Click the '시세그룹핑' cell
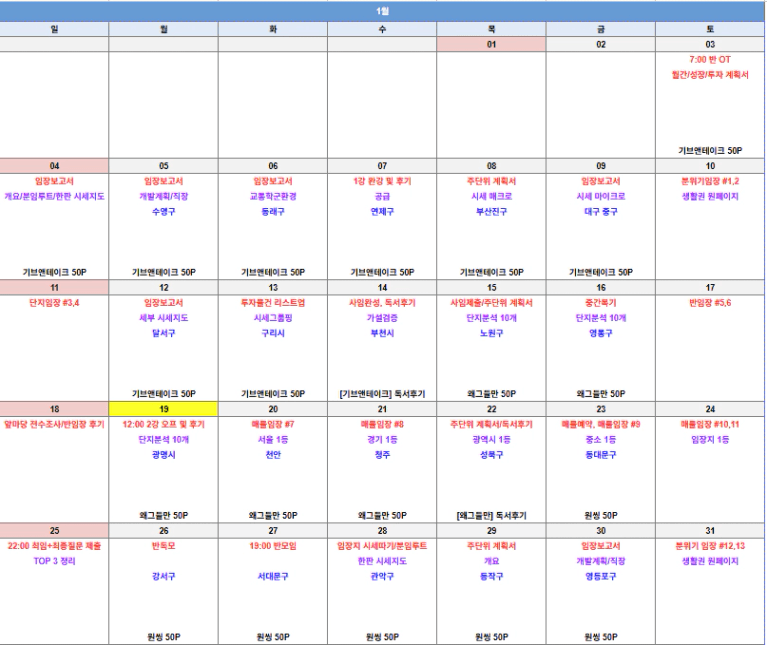This screenshot has width=767, height=645. pos(273,318)
